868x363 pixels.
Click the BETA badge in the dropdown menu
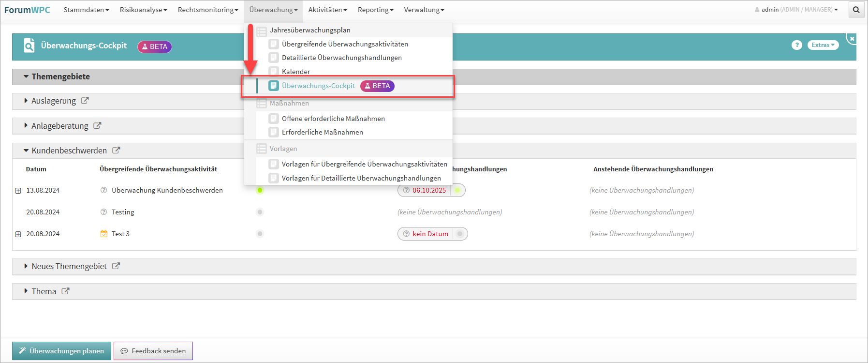click(x=377, y=86)
